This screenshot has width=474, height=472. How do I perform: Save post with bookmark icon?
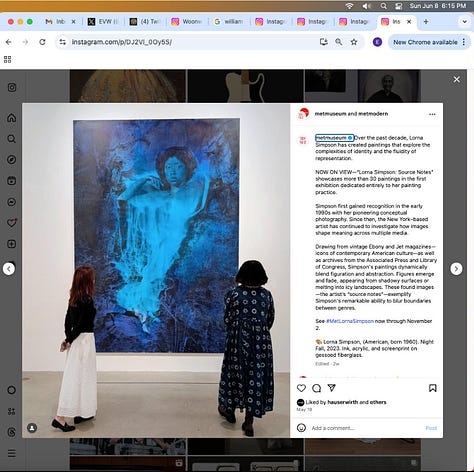coord(433,388)
